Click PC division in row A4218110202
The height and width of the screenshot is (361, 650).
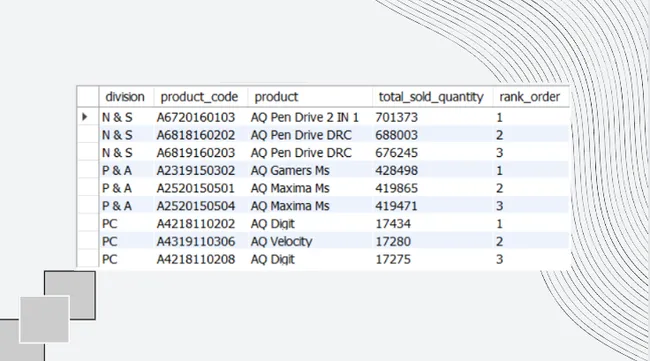click(110, 224)
